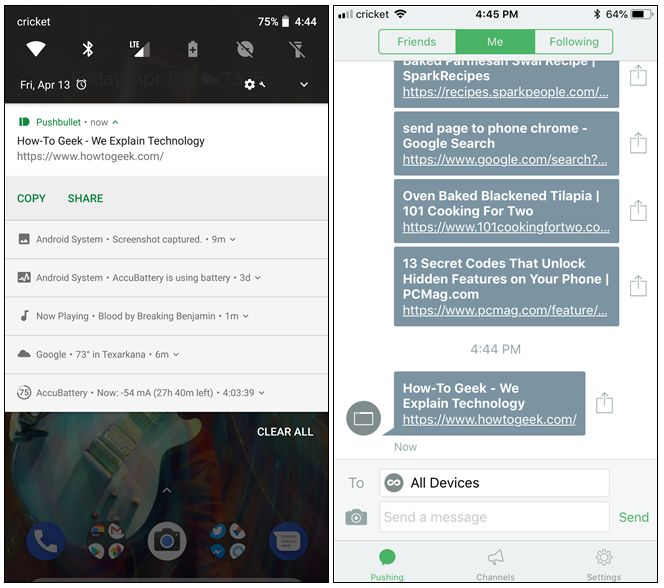The height and width of the screenshot is (588, 664).
Task: Tap 13 Secret Codes push title text
Action: point(506,279)
